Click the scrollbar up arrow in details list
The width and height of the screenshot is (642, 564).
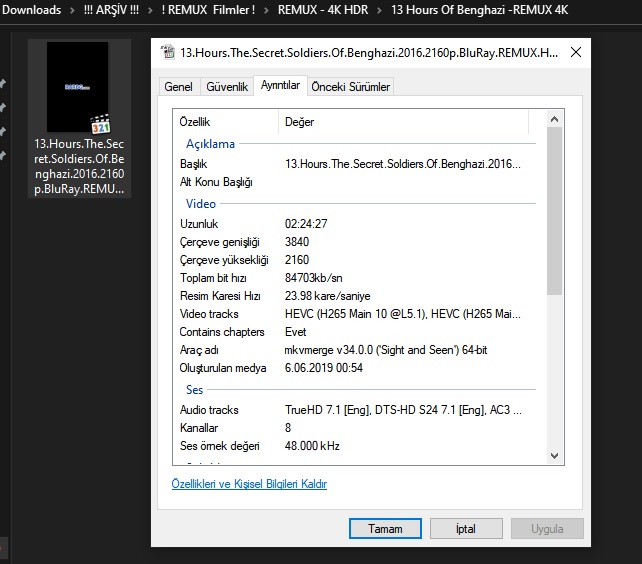coord(554,119)
